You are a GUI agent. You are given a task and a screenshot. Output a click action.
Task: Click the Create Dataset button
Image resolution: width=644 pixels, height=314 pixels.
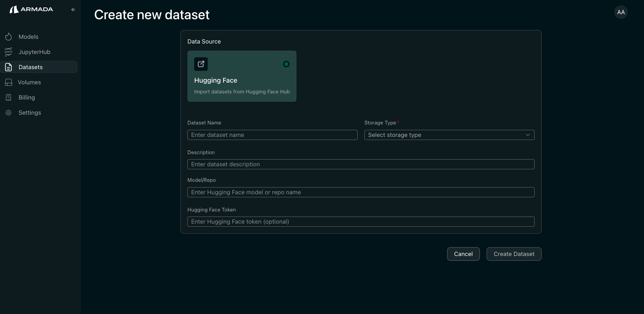514,254
